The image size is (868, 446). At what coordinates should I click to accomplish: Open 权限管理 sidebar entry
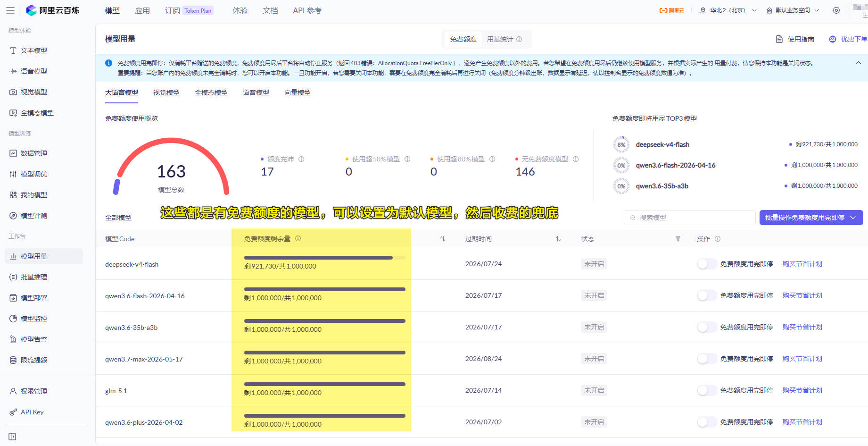33,391
